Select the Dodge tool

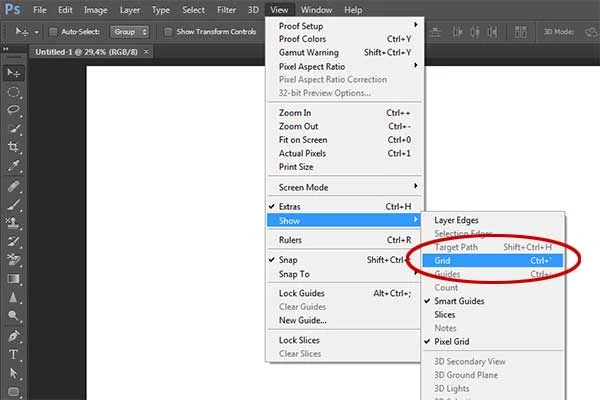(x=14, y=316)
